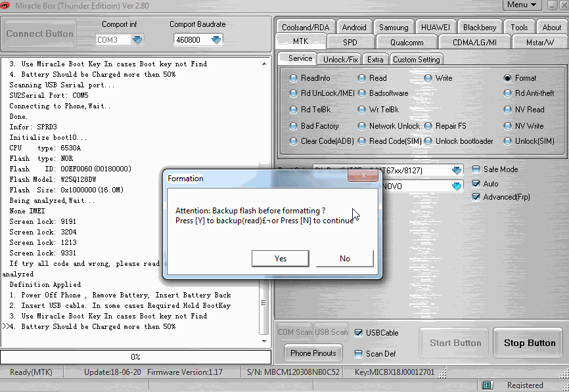The height and width of the screenshot is (392, 569).
Task: Open the Samsung tab
Action: coord(394,27)
